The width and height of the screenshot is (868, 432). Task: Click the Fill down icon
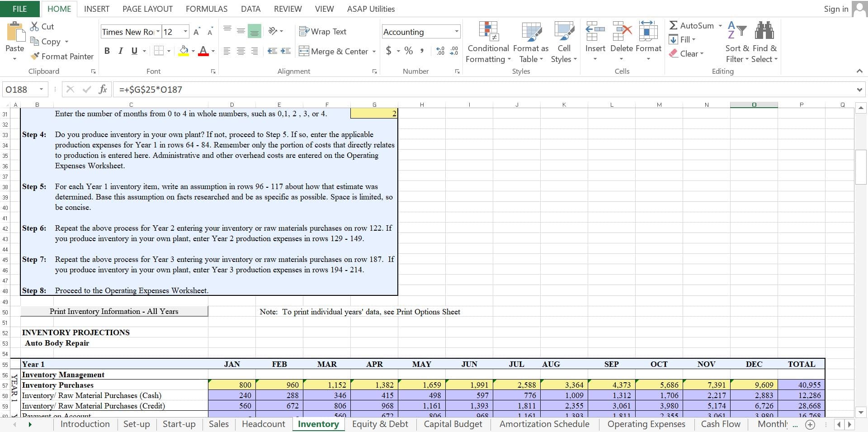[x=674, y=39]
